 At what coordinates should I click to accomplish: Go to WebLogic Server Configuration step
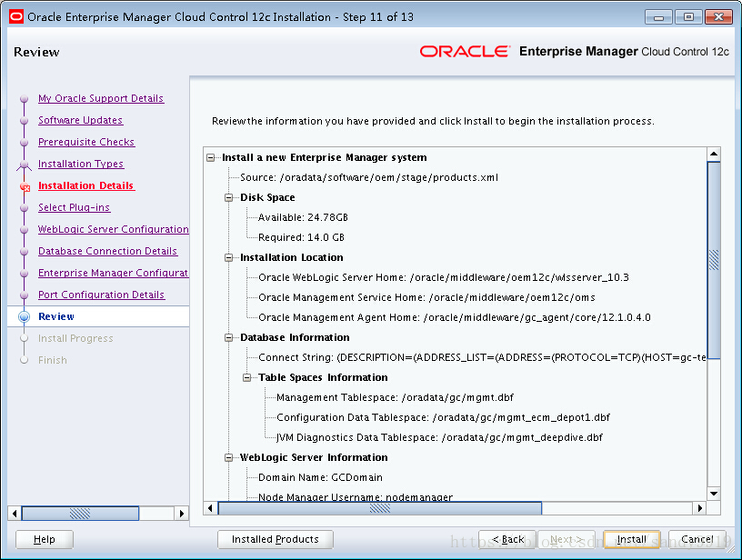pos(113,229)
